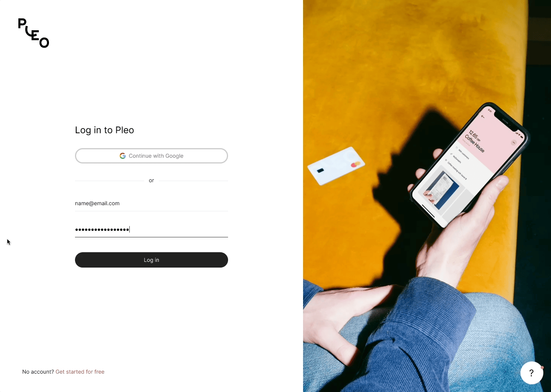Click the 'or' divider text
The width and height of the screenshot is (551, 392).
point(152,180)
